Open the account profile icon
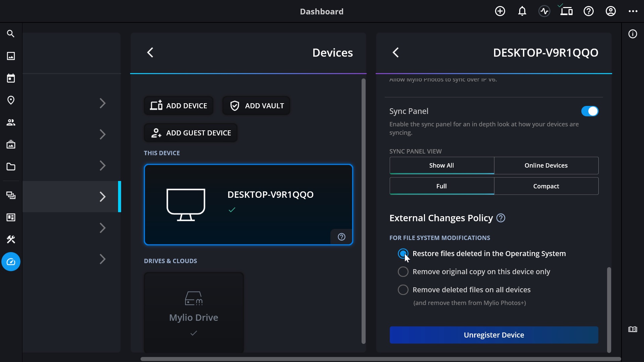 (610, 11)
